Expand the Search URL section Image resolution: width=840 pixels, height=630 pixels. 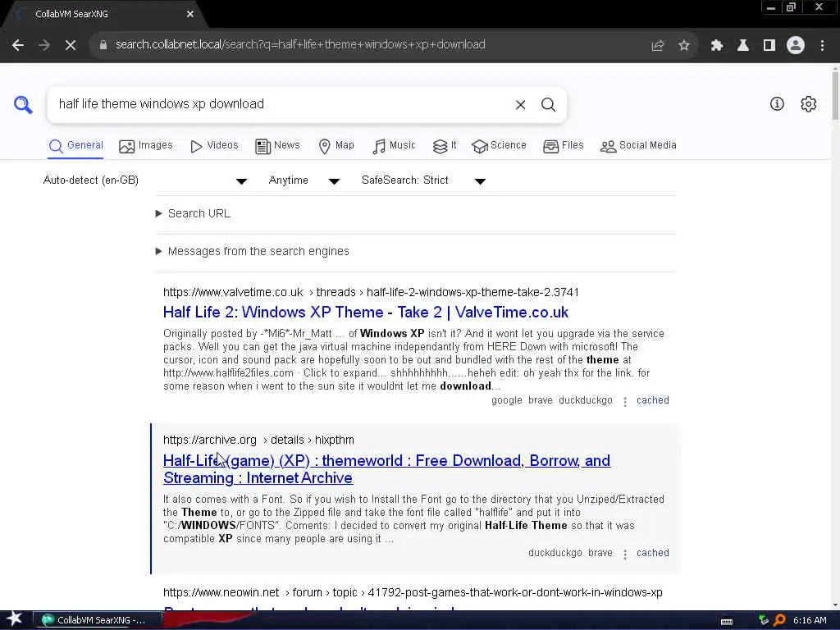194,214
